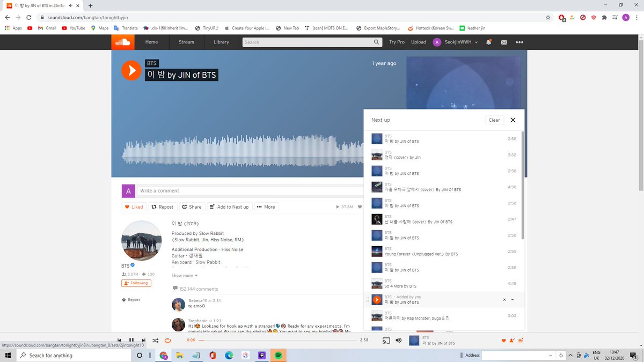644x362 pixels.
Task: Toggle the Liked button
Action: pos(134,206)
